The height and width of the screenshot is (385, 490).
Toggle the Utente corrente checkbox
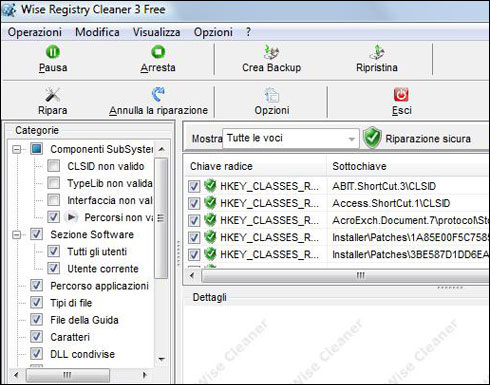click(54, 268)
